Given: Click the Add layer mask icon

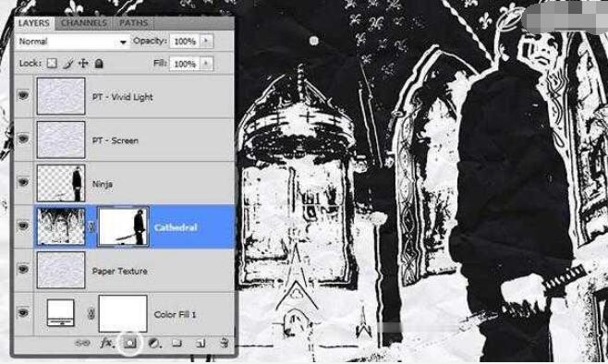Looking at the screenshot, I should tap(130, 343).
